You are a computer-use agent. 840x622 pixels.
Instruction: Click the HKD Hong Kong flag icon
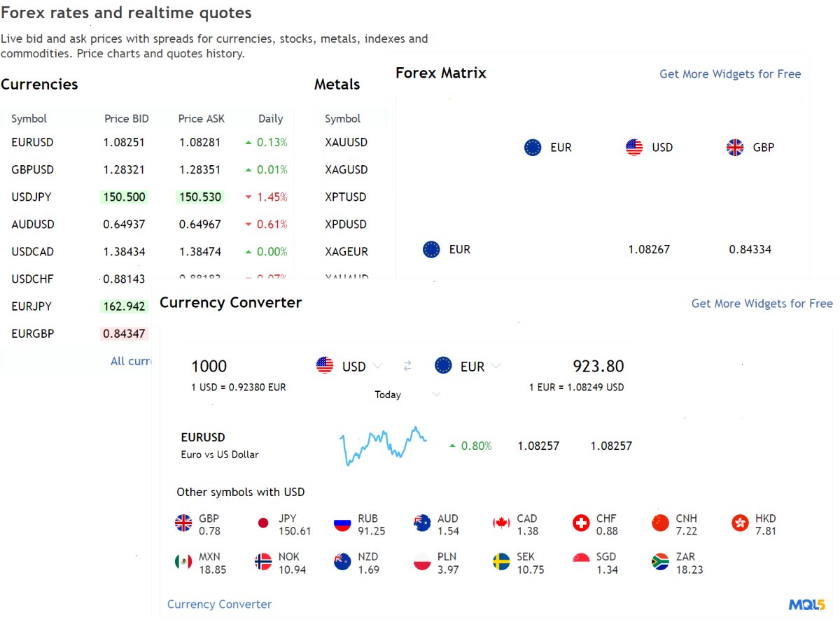(x=740, y=523)
